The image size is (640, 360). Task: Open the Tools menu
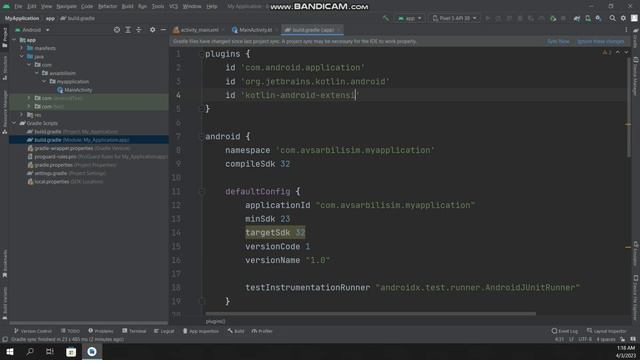point(158,7)
